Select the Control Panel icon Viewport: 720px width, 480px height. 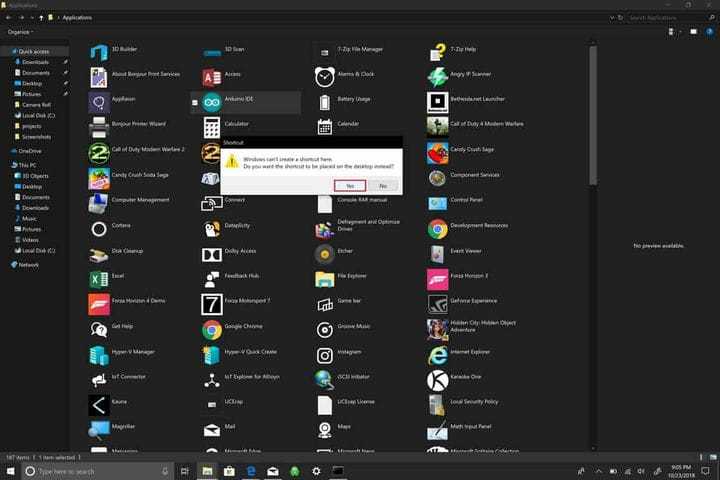click(438, 203)
